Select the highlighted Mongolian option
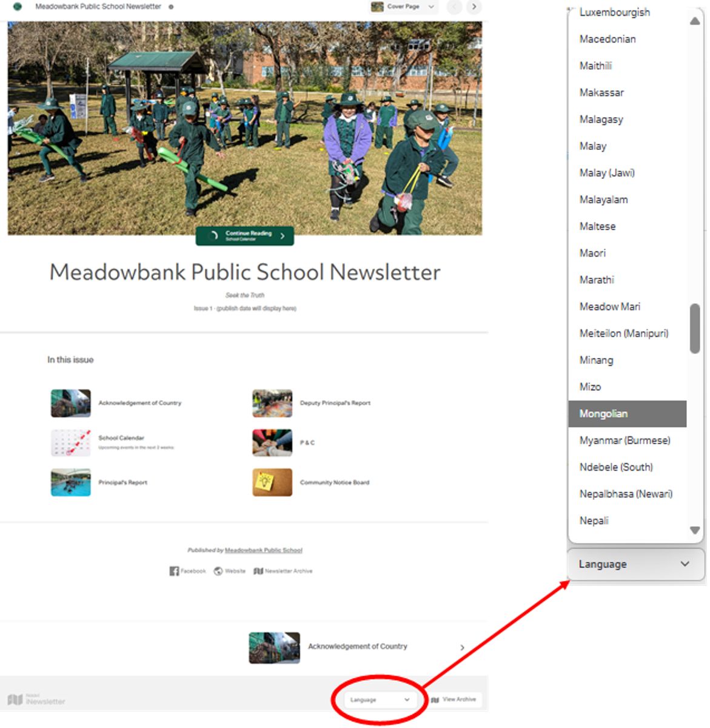The width and height of the screenshot is (710, 728). pos(628,414)
